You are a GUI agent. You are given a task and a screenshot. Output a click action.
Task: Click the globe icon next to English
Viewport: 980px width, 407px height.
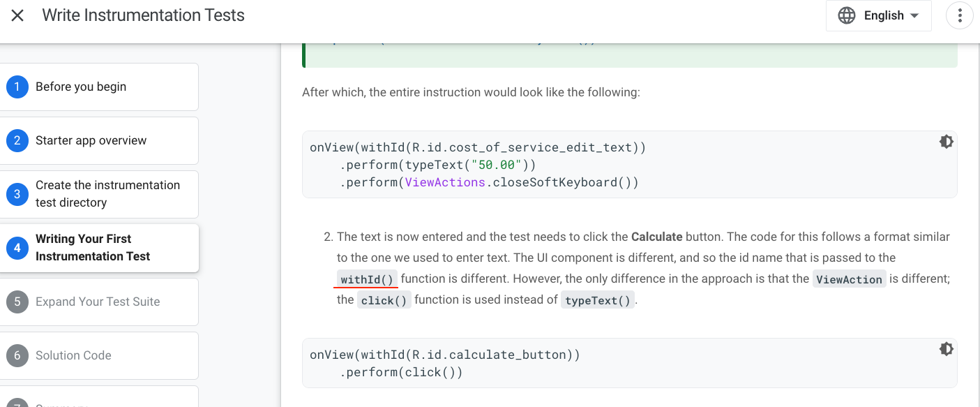(x=846, y=15)
